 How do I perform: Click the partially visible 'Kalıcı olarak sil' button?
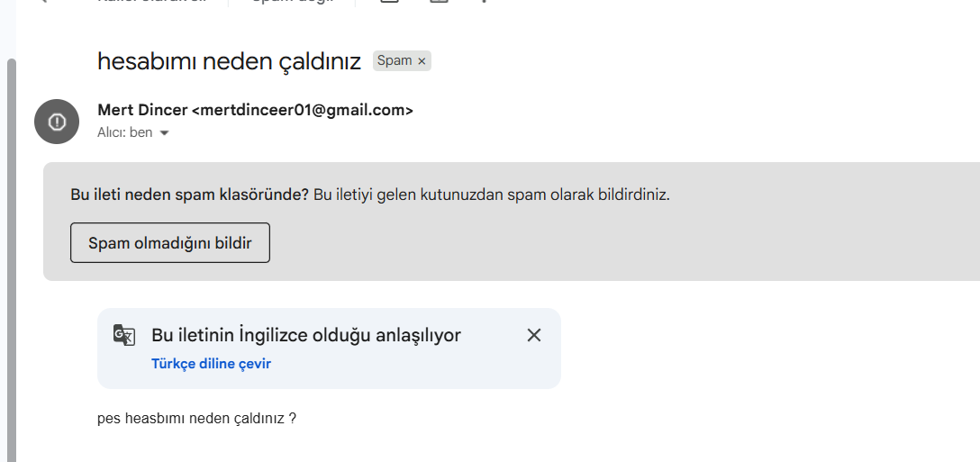[x=152, y=2]
